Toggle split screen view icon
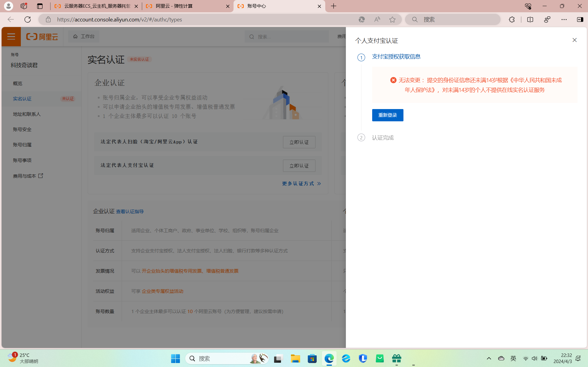This screenshot has width=588, height=367. point(530,20)
